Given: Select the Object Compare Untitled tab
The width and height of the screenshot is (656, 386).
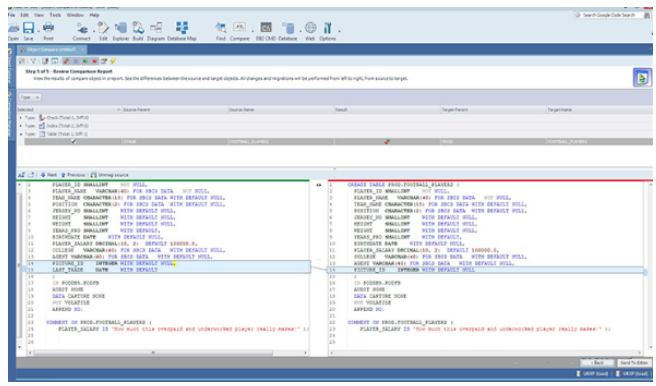Looking at the screenshot, I should point(51,50).
